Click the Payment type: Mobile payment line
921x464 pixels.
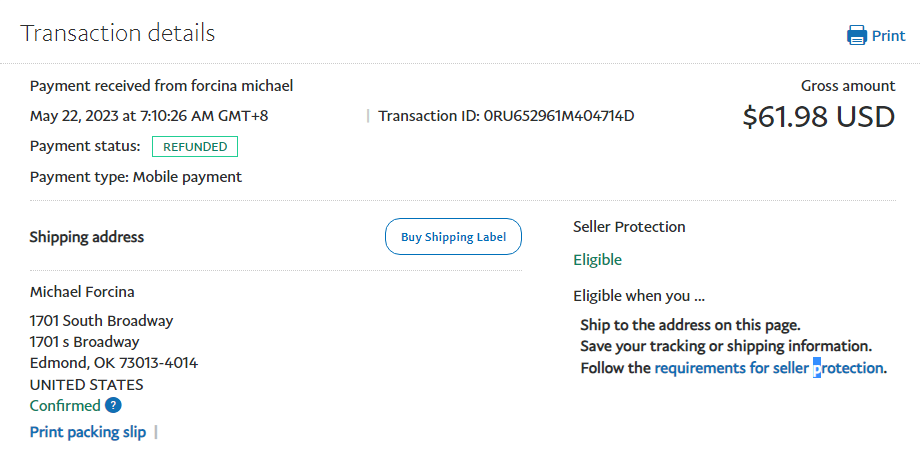coord(136,177)
